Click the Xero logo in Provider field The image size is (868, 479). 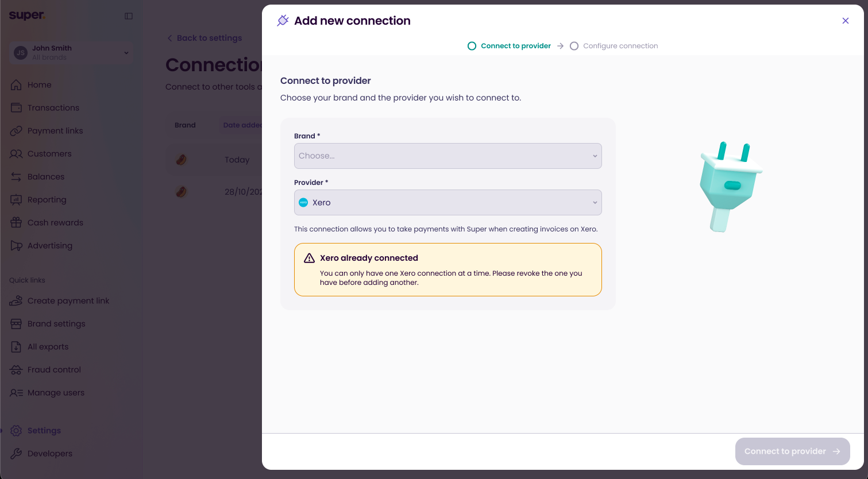(303, 202)
